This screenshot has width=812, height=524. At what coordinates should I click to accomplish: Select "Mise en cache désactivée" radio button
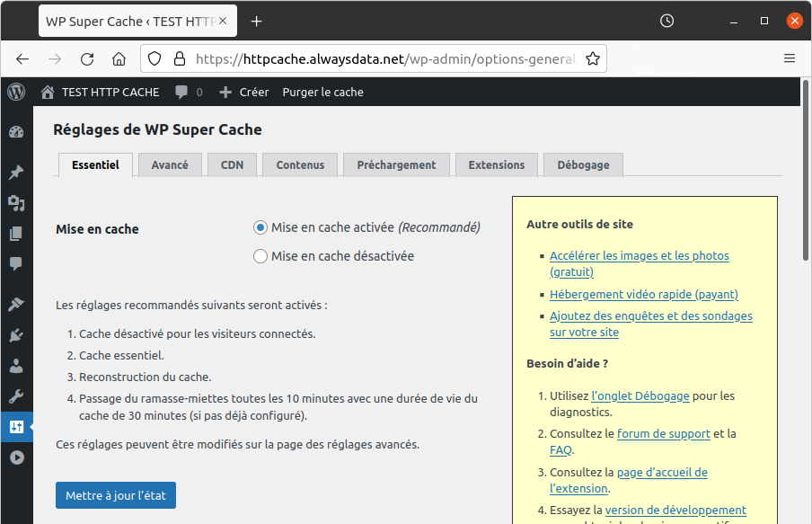coord(260,256)
